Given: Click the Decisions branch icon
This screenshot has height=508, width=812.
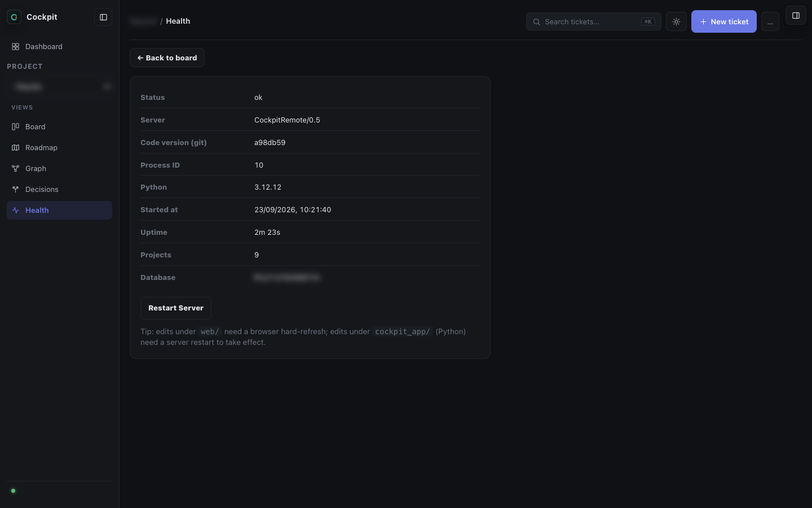Looking at the screenshot, I should tap(15, 189).
